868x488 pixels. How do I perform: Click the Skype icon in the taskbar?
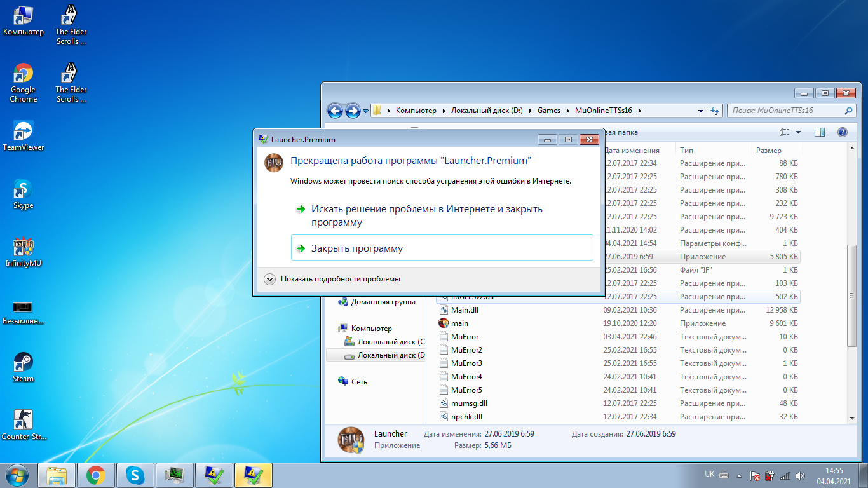[x=135, y=475]
